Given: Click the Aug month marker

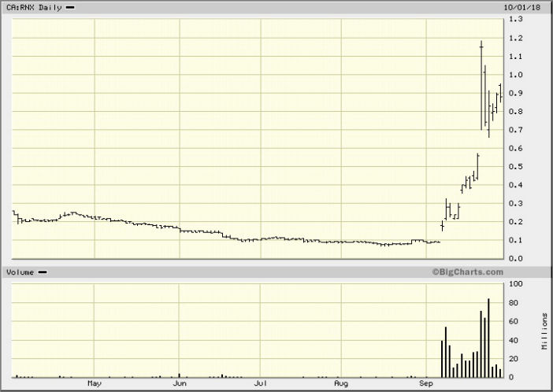Looking at the screenshot, I should [341, 384].
